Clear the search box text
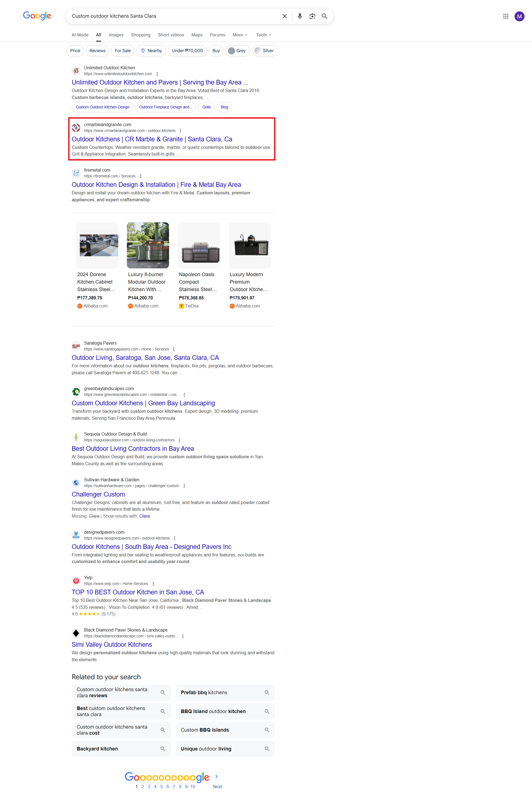 tap(284, 16)
